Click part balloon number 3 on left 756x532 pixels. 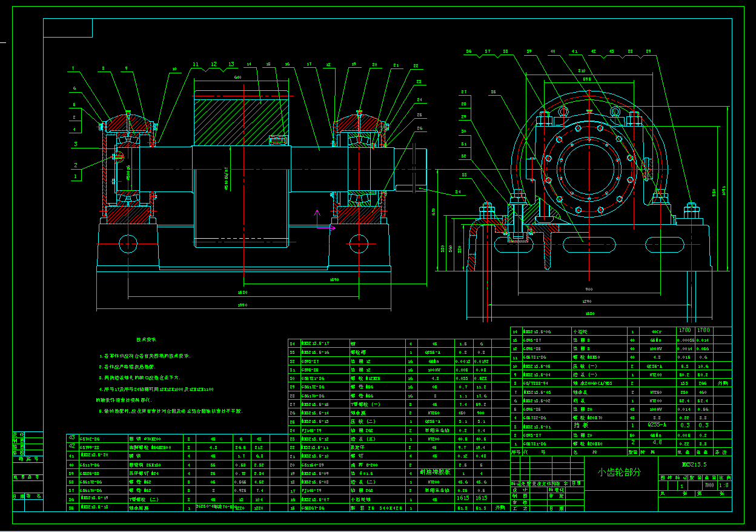tap(75, 144)
